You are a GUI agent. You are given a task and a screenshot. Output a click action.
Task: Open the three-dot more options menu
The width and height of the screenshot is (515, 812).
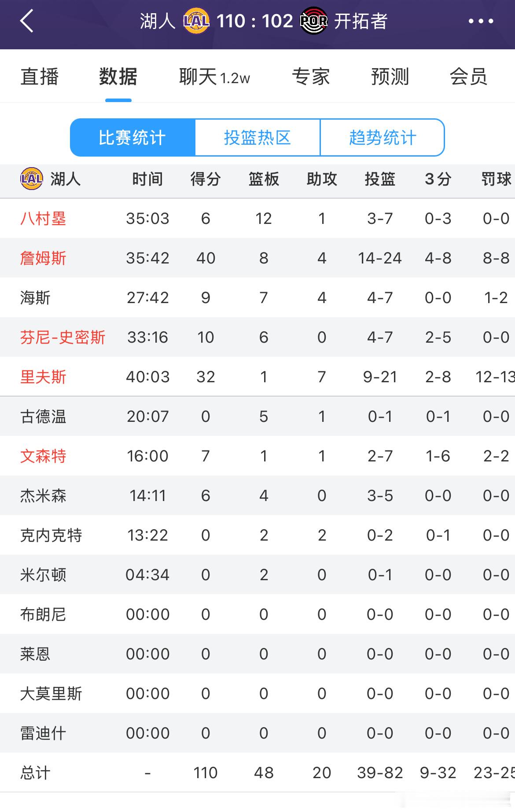click(481, 21)
